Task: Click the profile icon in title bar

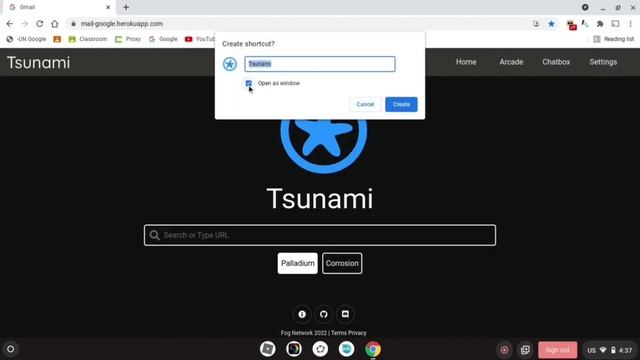Action: coord(585,7)
